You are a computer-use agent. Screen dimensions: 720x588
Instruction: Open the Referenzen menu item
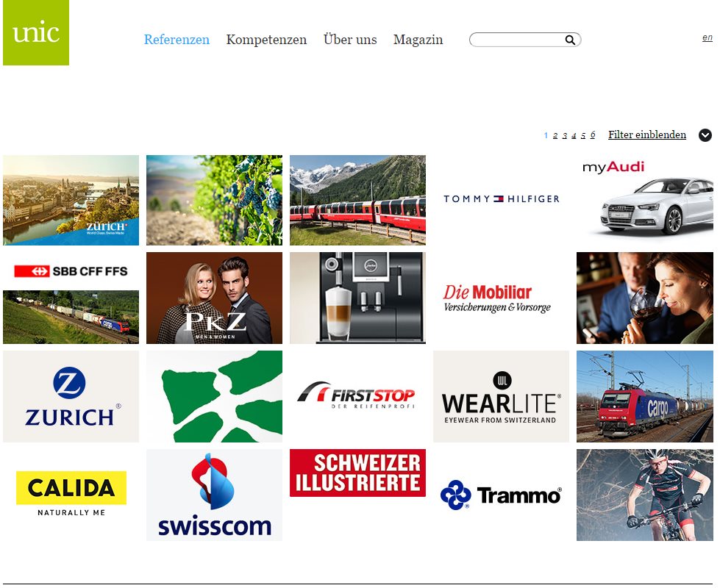pyautogui.click(x=177, y=40)
